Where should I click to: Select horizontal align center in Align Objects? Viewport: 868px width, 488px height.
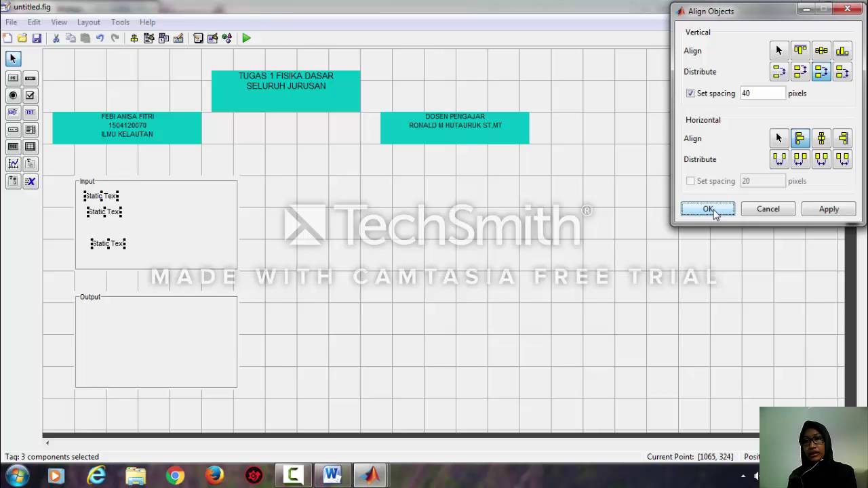[821, 138]
